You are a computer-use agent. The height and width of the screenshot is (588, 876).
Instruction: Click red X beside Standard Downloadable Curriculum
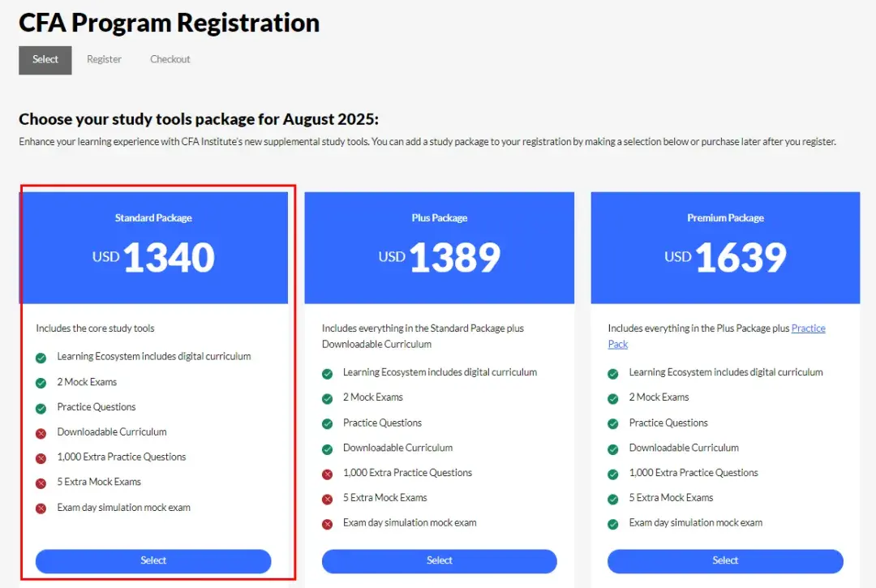coord(41,433)
